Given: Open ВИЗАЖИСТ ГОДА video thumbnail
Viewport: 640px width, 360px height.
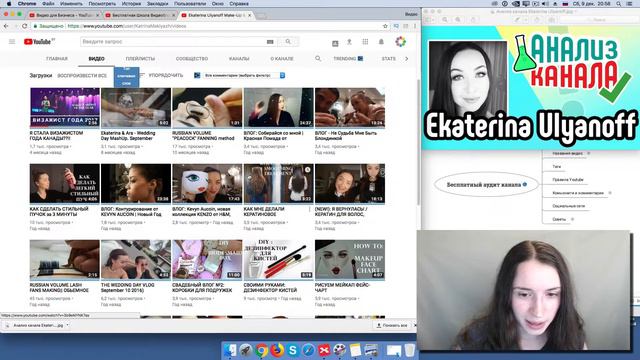Looking at the screenshot, I should (64, 107).
